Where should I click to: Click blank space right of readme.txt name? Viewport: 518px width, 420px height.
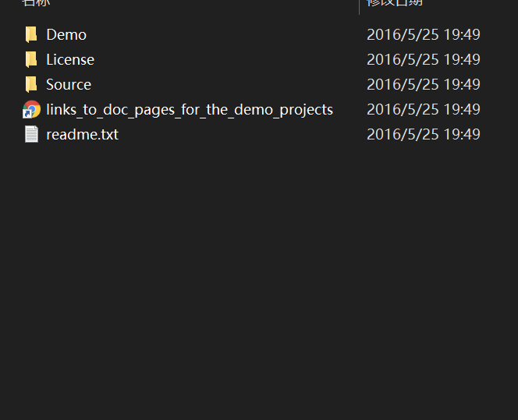pyautogui.click(x=234, y=134)
